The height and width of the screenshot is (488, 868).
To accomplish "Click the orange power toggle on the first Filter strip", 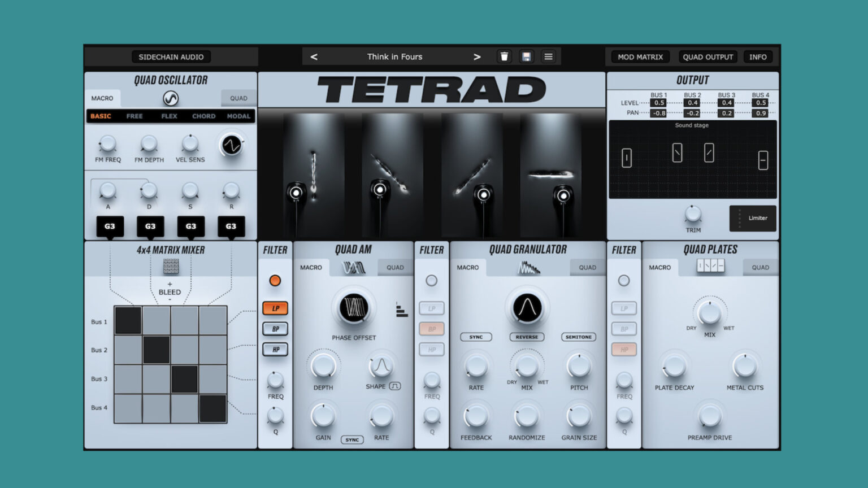I will (275, 281).
